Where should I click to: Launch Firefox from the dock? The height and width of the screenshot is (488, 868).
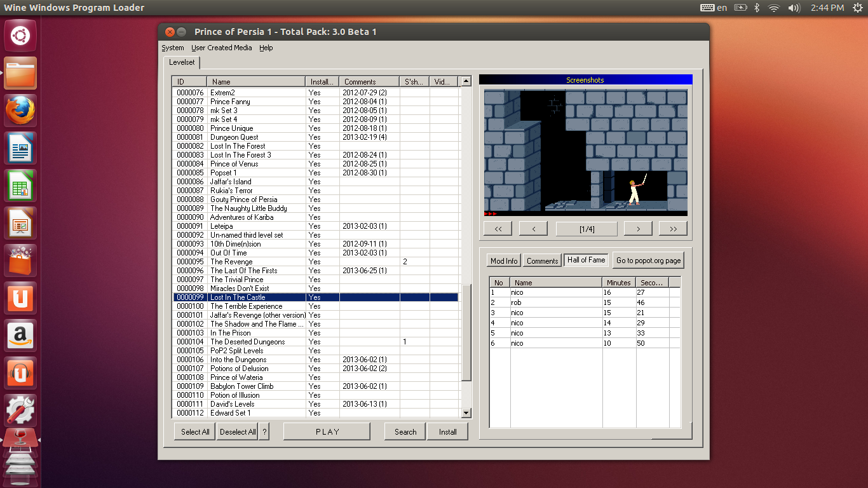point(20,110)
